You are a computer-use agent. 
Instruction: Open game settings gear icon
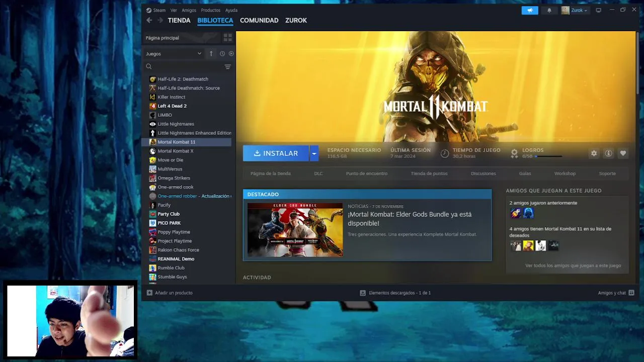[x=594, y=153]
